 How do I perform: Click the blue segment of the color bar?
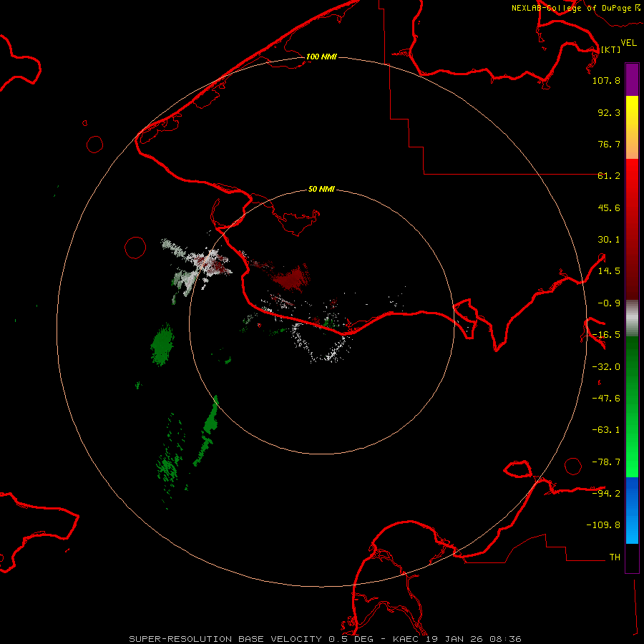[632, 510]
